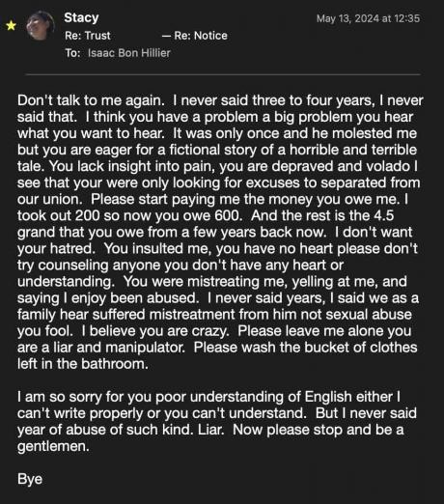The height and width of the screenshot is (504, 444).
Task: Click recipient Isaac Bon Hillier
Action: (128, 53)
